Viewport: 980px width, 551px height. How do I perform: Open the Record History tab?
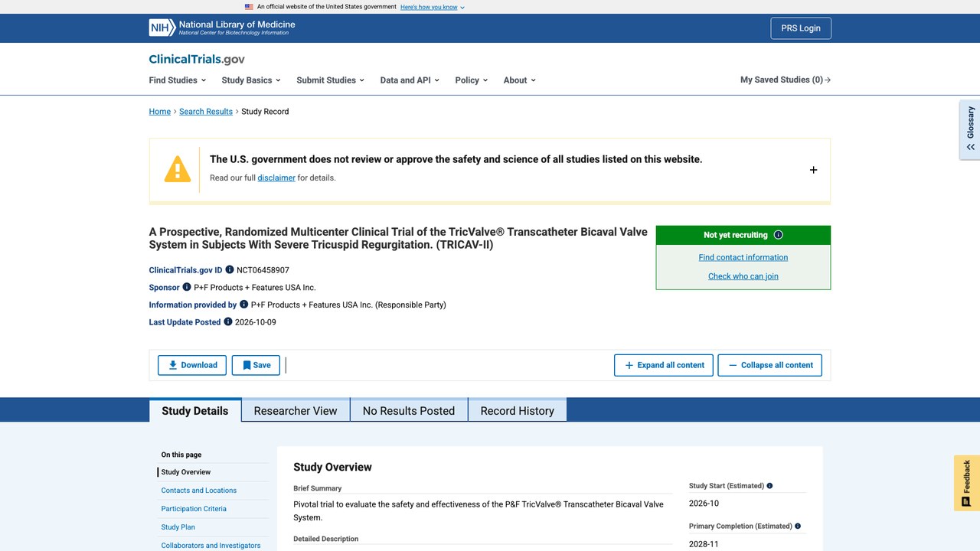[518, 411]
